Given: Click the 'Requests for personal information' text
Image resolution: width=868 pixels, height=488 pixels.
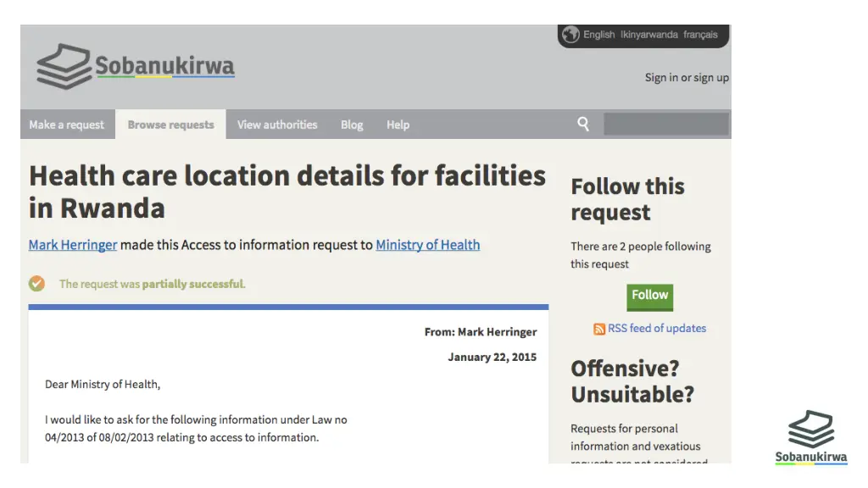Looking at the screenshot, I should click(x=636, y=437).
